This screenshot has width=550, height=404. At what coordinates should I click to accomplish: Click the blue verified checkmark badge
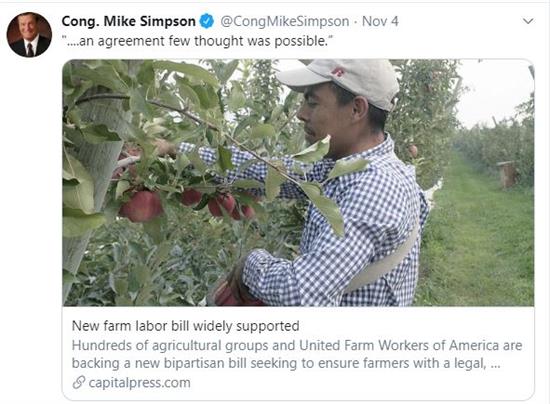[207, 21]
